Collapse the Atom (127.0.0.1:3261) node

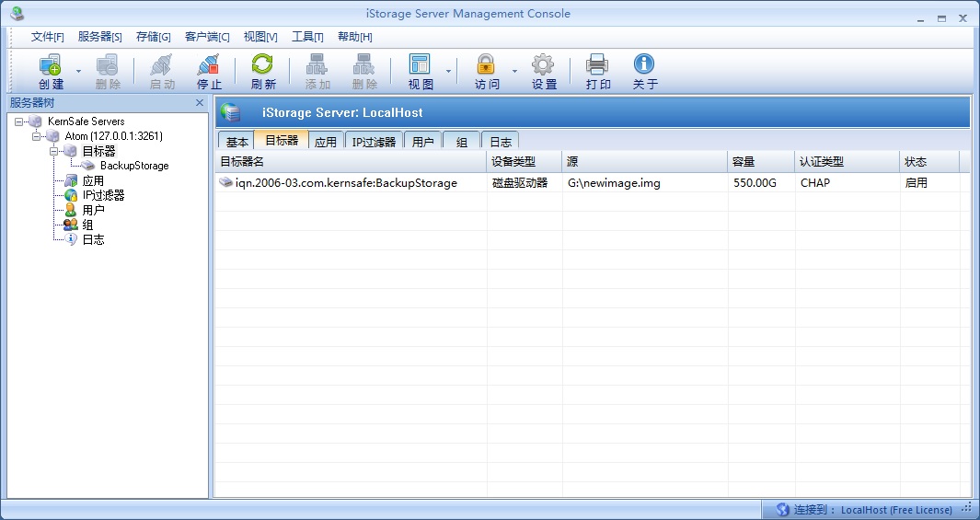pos(36,135)
